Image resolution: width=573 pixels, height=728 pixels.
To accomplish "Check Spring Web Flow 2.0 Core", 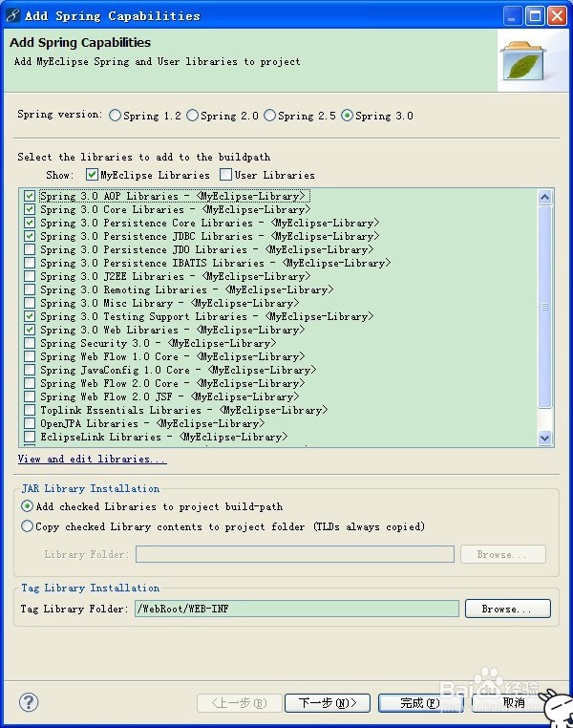I will (30, 383).
